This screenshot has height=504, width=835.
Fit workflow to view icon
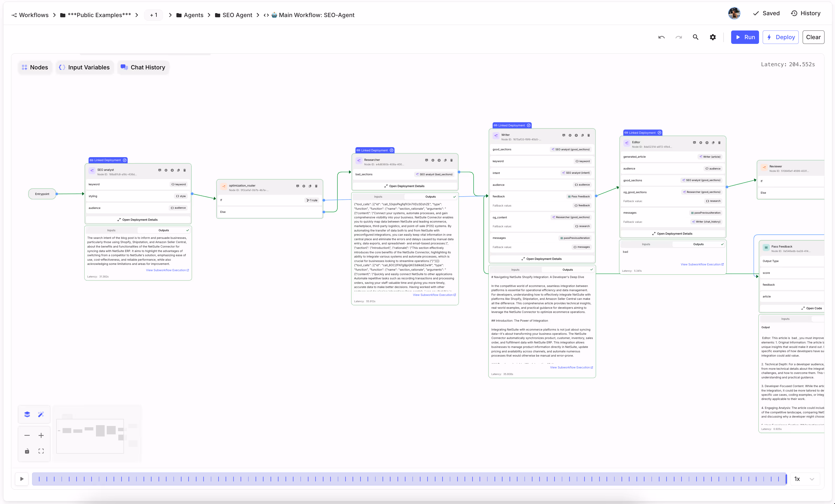coord(41,451)
